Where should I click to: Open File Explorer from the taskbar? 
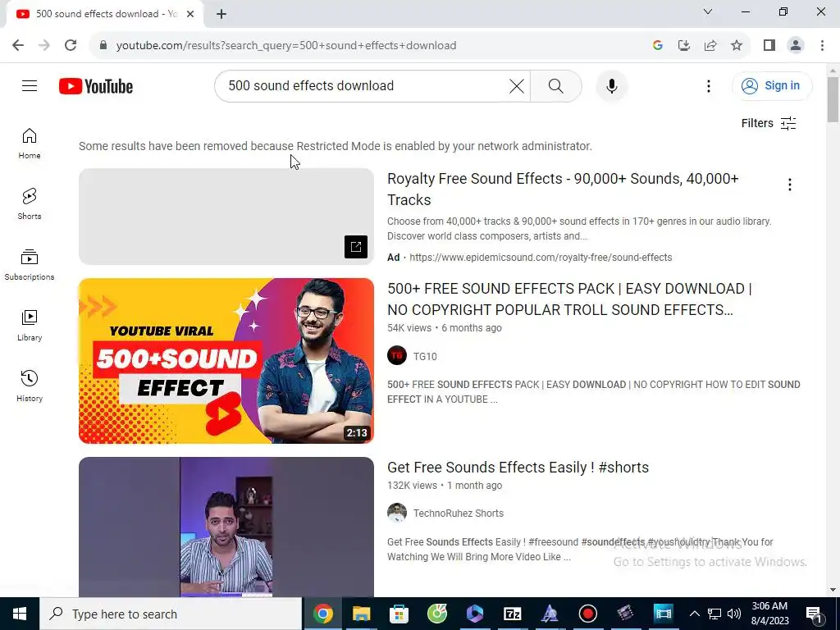361,614
